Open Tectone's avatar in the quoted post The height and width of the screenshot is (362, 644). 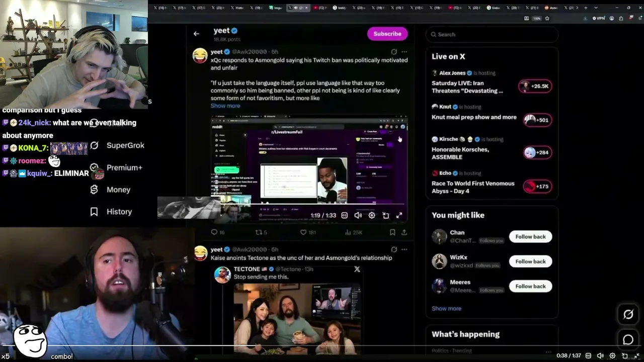coord(222,275)
